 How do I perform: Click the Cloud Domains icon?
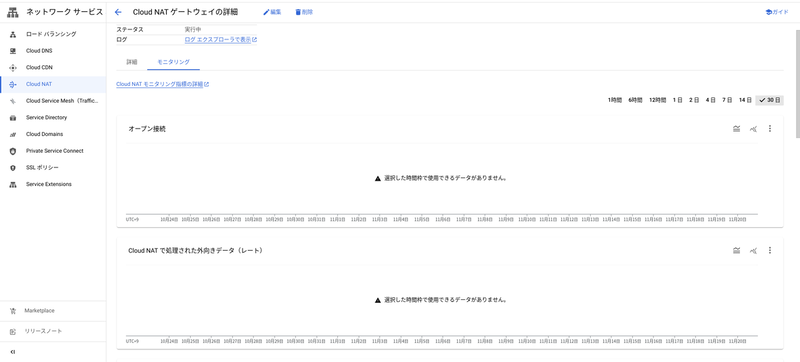tap(13, 134)
